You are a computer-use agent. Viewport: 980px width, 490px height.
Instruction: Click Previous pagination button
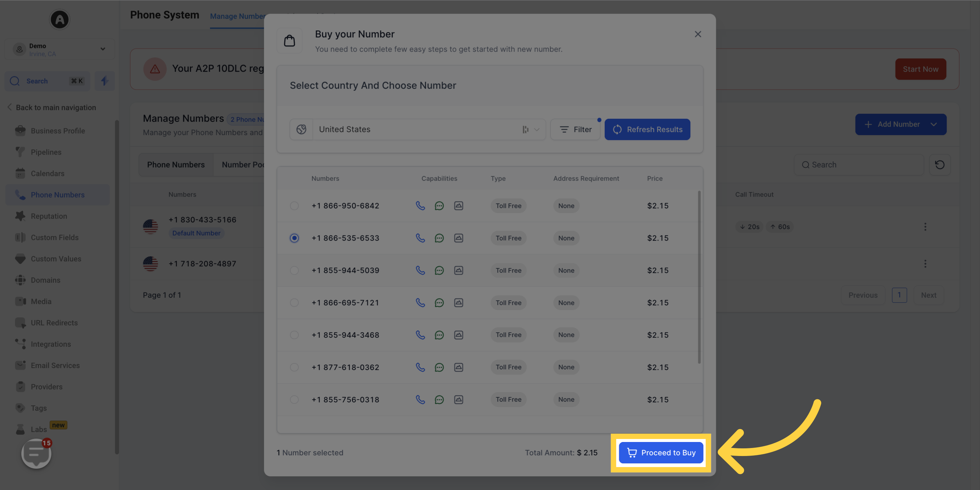[x=863, y=295]
